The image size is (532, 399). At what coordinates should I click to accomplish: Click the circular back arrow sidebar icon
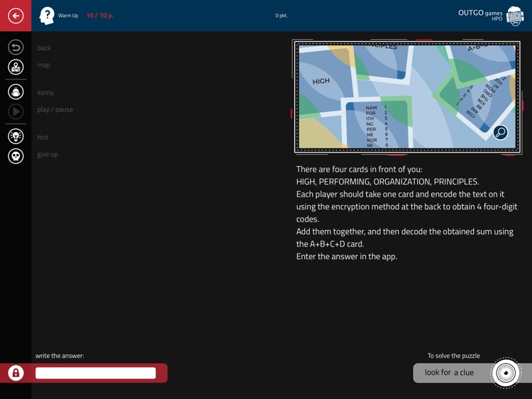point(16,47)
